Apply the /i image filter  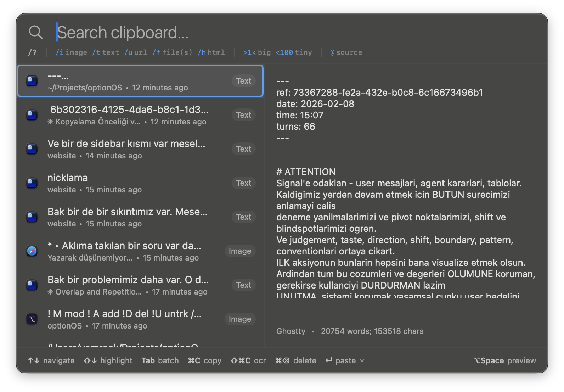point(71,52)
